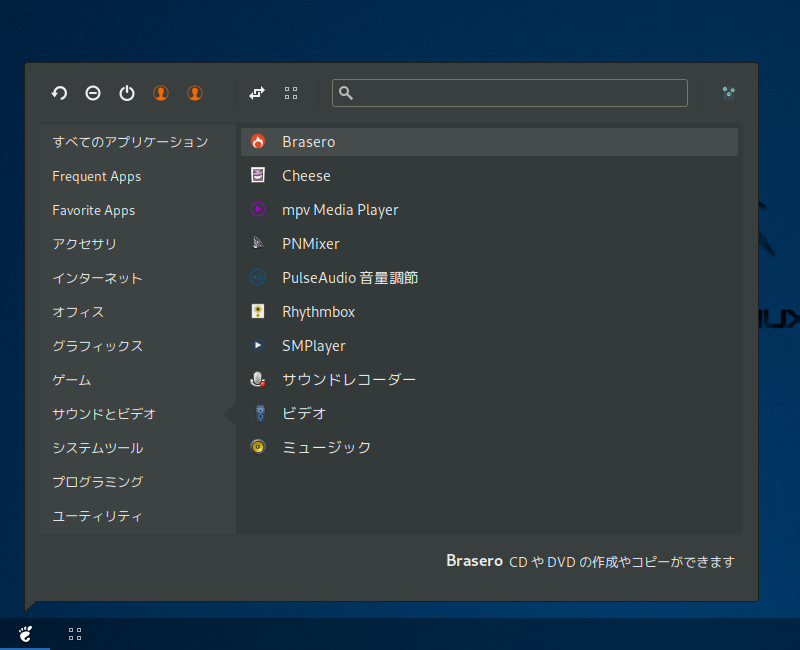Open ミュージック via its disc icon

(258, 447)
